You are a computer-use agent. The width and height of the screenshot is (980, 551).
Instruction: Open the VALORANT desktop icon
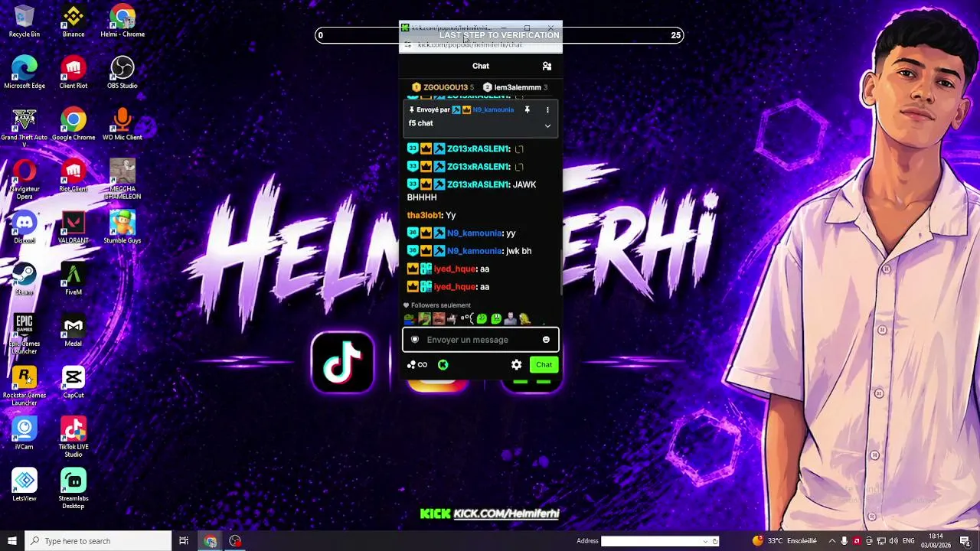click(73, 227)
